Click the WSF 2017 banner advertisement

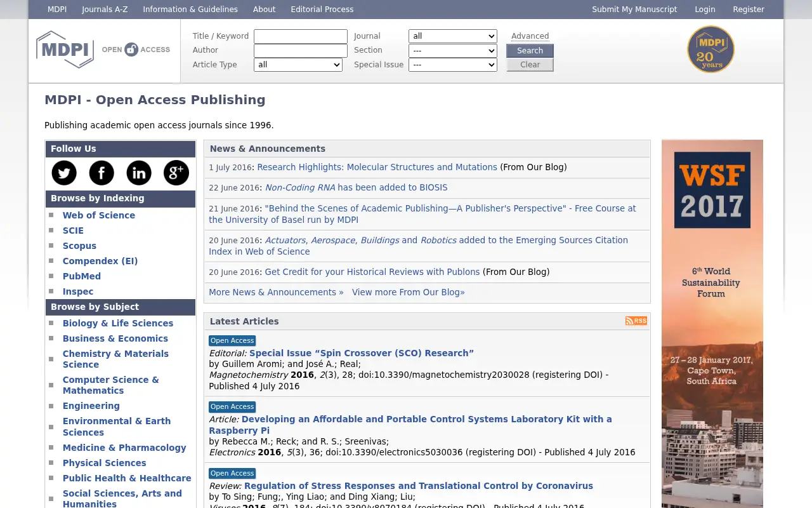pyautogui.click(x=712, y=324)
